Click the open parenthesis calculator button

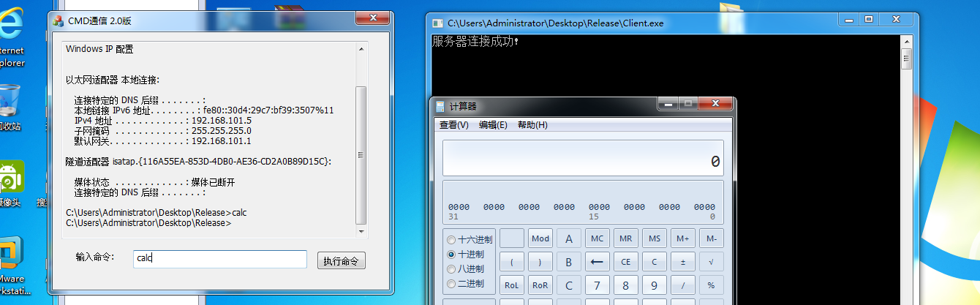(x=512, y=262)
